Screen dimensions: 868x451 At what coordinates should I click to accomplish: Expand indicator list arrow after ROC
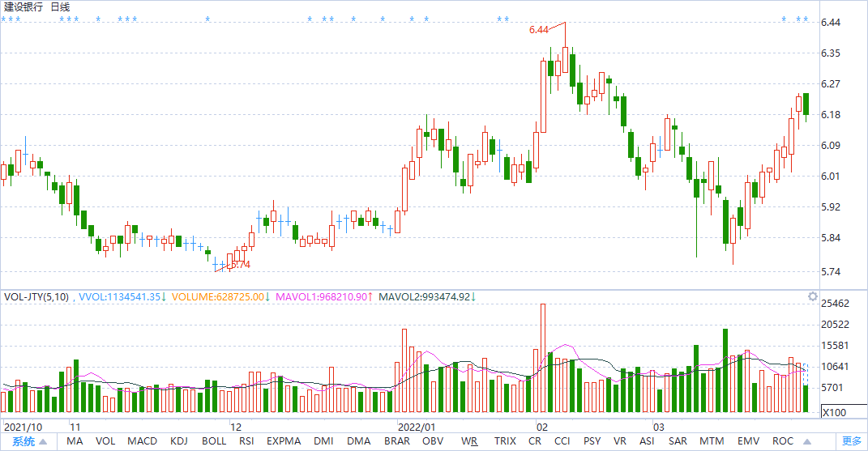807,441
